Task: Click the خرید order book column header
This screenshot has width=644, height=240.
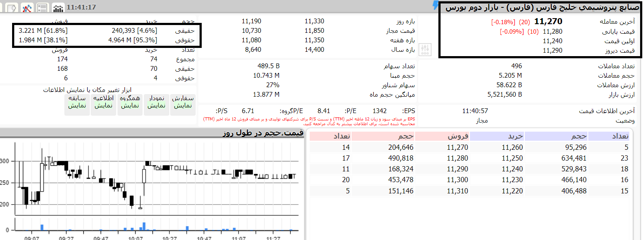Action: coord(497,136)
